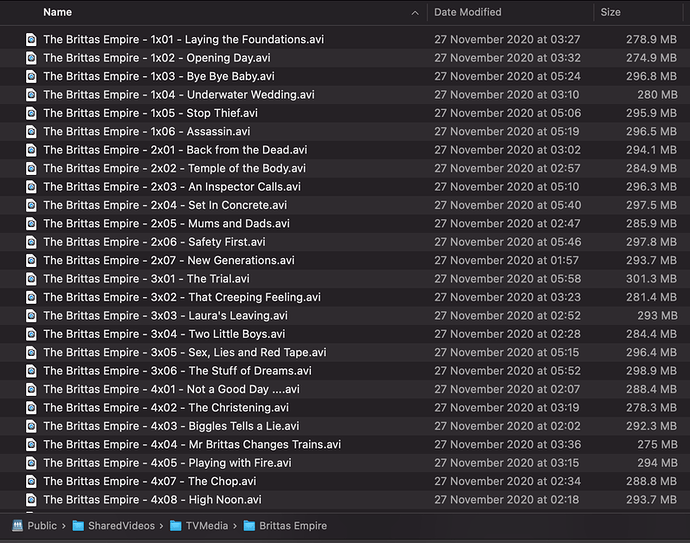Sort files by Date Modified column header

pyautogui.click(x=467, y=12)
